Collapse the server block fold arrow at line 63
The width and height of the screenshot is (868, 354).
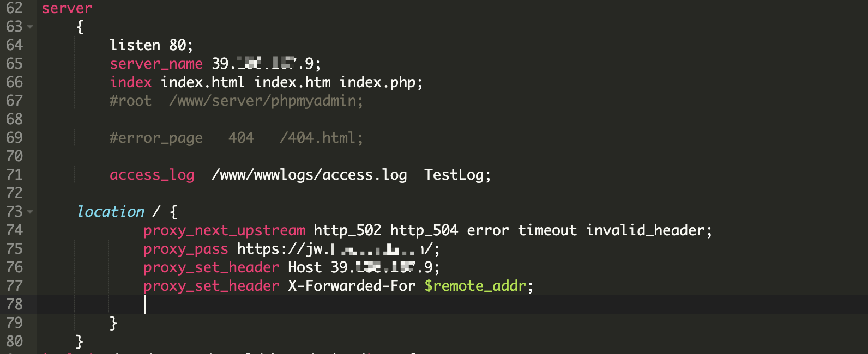(x=30, y=27)
